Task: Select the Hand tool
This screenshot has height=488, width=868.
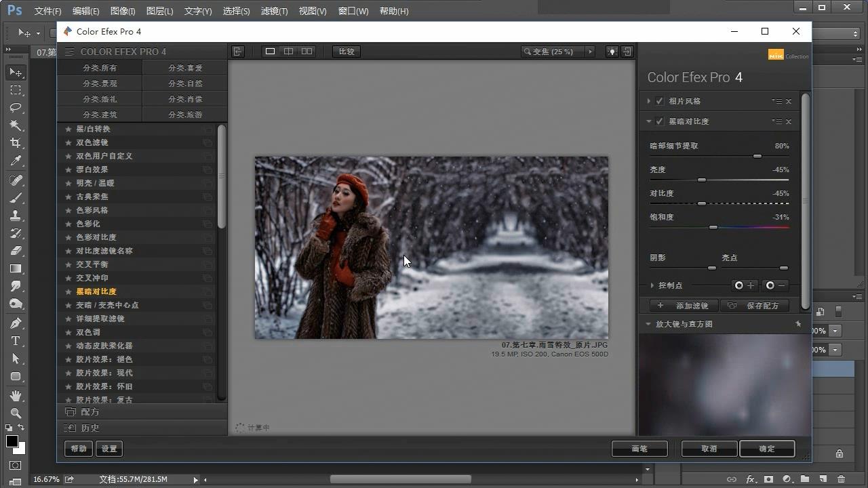Action: click(x=15, y=395)
